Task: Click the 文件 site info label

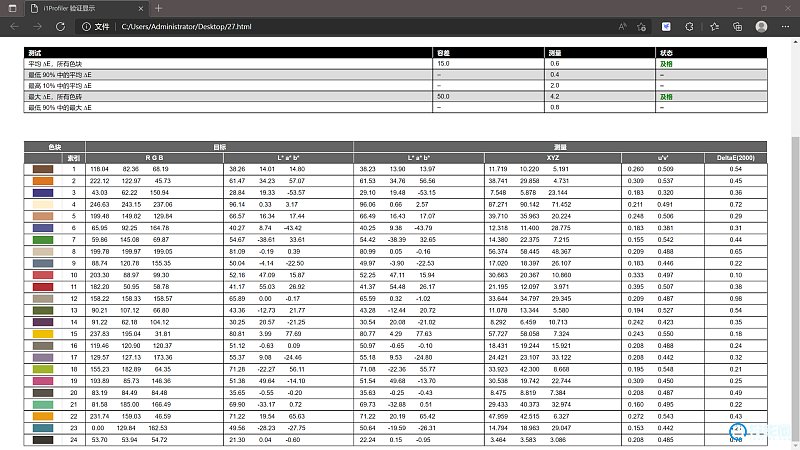Action: coord(94,26)
